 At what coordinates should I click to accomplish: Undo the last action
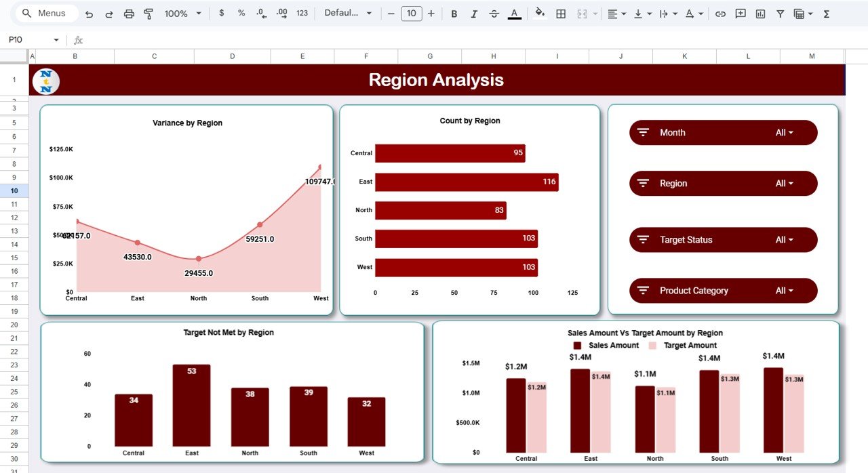point(88,13)
